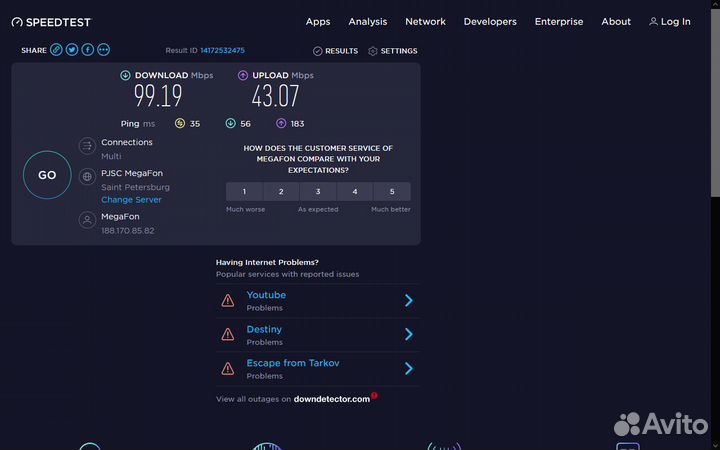The width and height of the screenshot is (720, 450).
Task: Click the Speedtest logo
Action: click(51, 22)
